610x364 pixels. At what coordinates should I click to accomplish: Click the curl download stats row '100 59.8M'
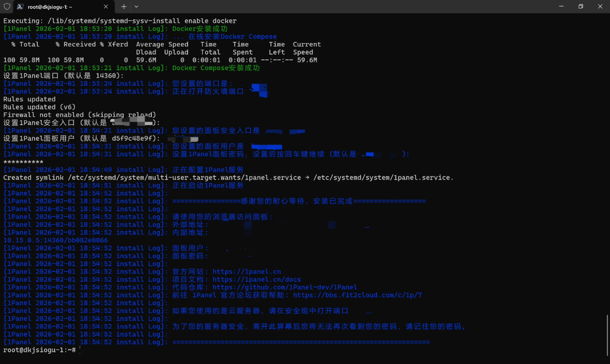[160, 60]
